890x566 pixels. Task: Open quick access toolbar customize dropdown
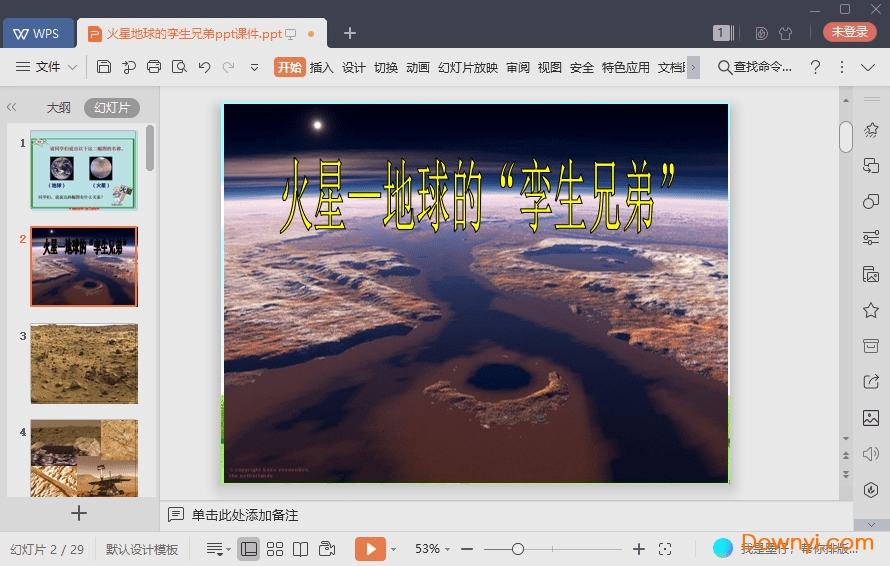pos(254,67)
